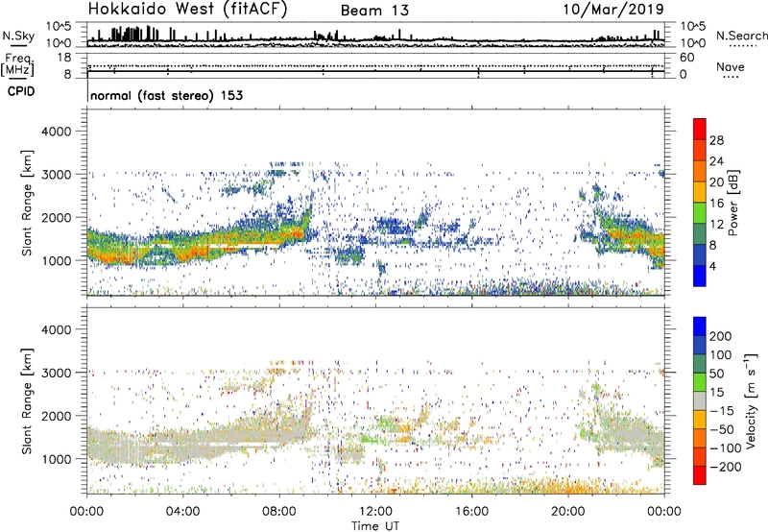
Task: Pick the light green Power segment between 12 and 16
Action: 700,213
